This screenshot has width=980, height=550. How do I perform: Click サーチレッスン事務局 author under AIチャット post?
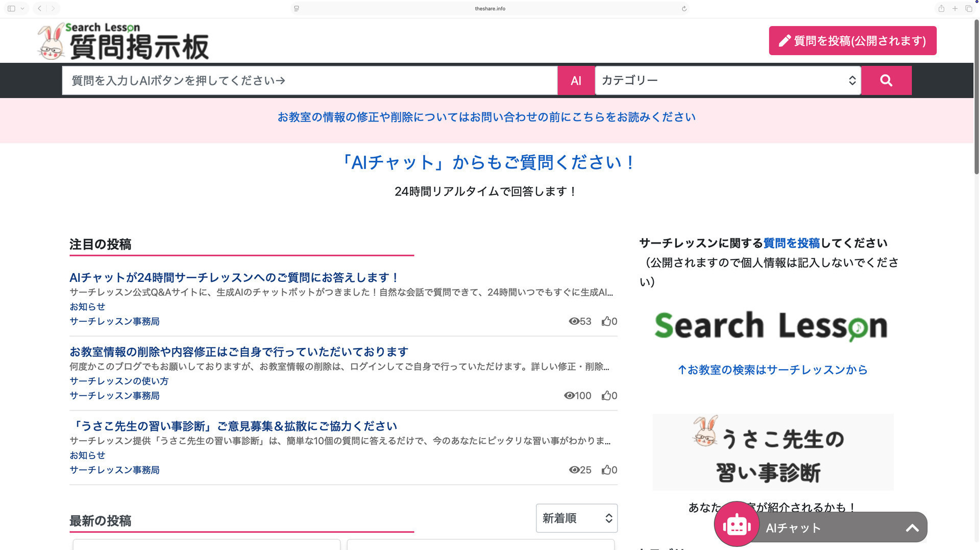coord(114,322)
